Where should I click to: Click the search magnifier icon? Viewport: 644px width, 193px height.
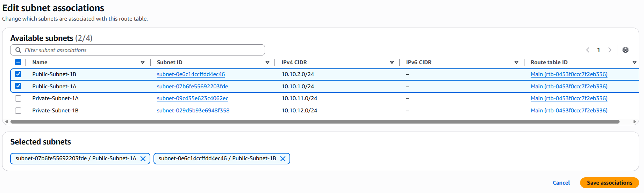point(18,50)
